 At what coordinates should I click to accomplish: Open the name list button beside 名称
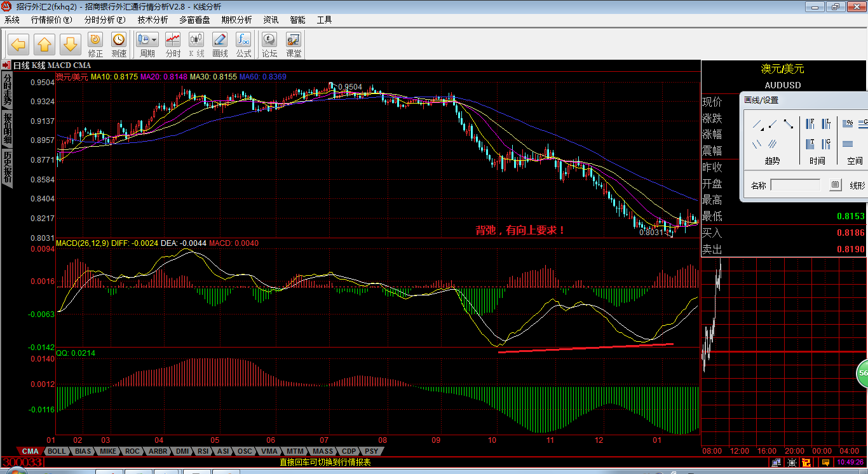point(835,186)
